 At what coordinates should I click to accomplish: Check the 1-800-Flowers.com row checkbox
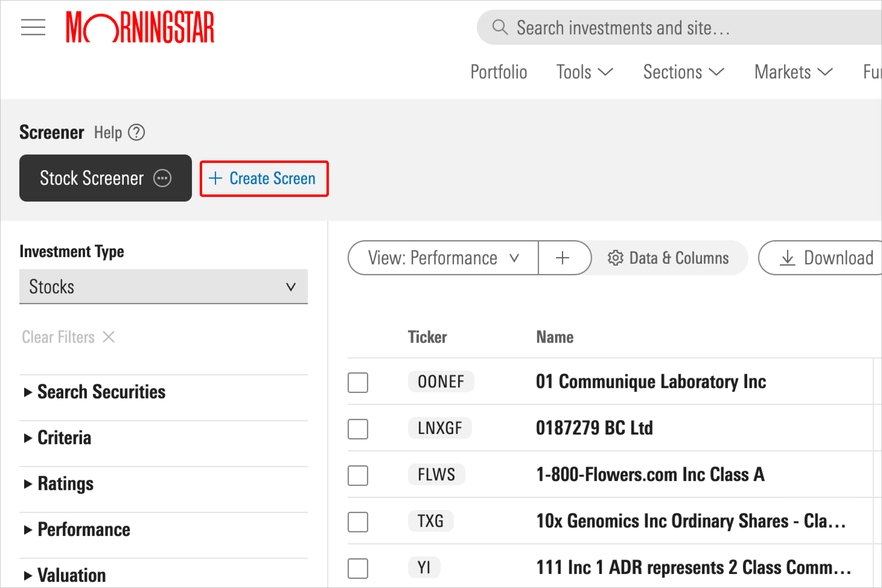tap(358, 475)
